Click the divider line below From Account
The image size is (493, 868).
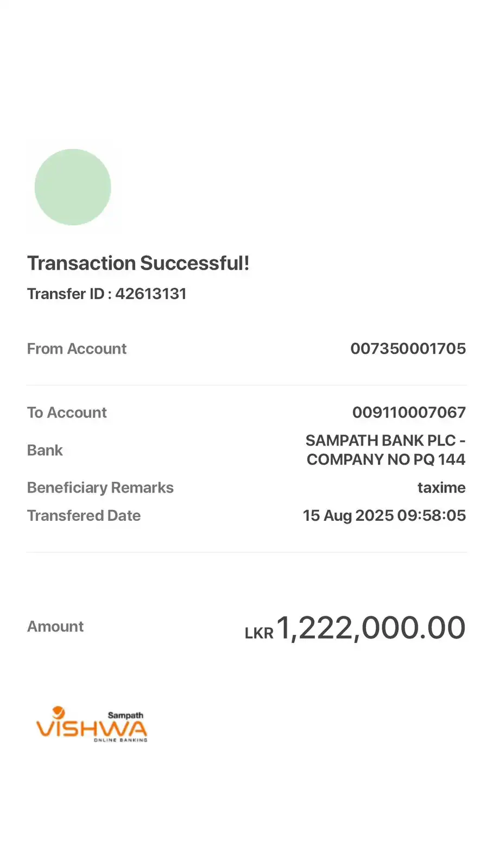point(246,385)
